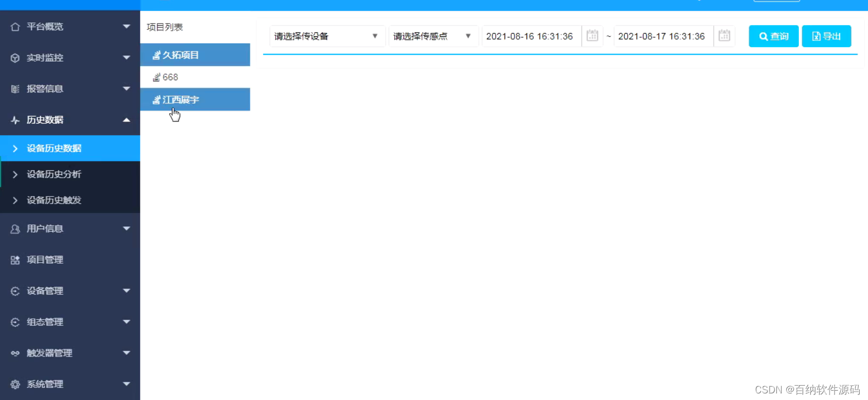
Task: Select the 久拓项目 project
Action: pos(195,55)
